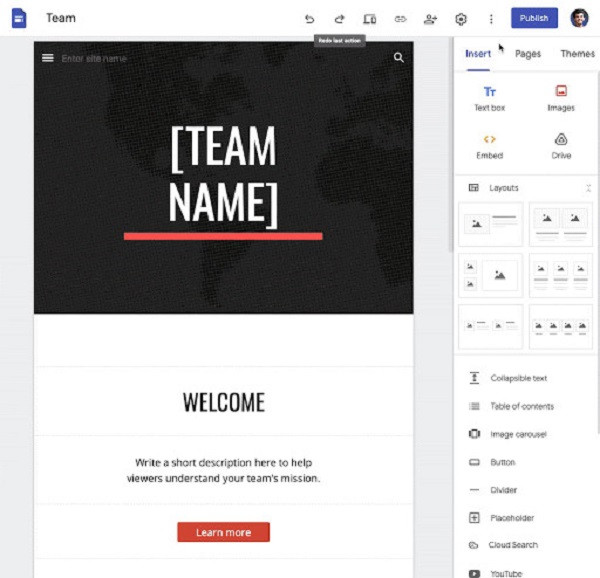Open the device preview icon
600x578 pixels.
point(370,19)
